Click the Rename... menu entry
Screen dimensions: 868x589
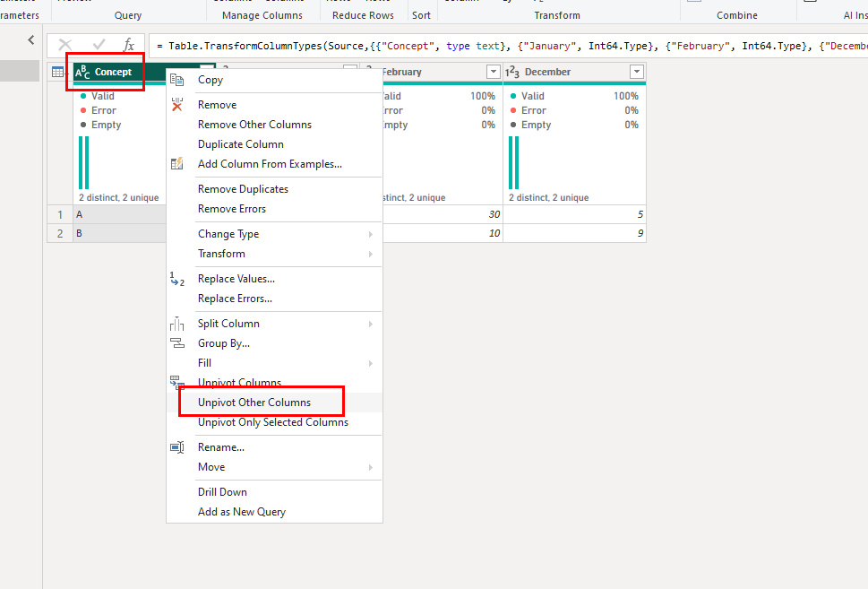click(x=221, y=447)
